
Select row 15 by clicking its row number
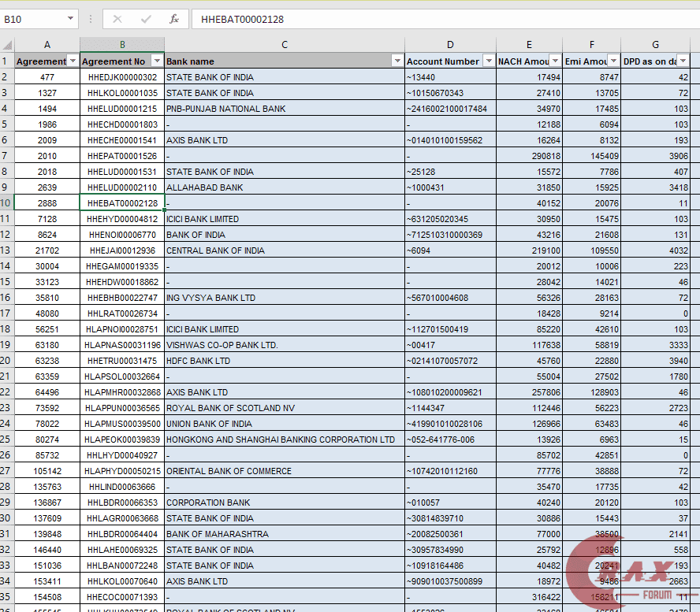point(7,282)
